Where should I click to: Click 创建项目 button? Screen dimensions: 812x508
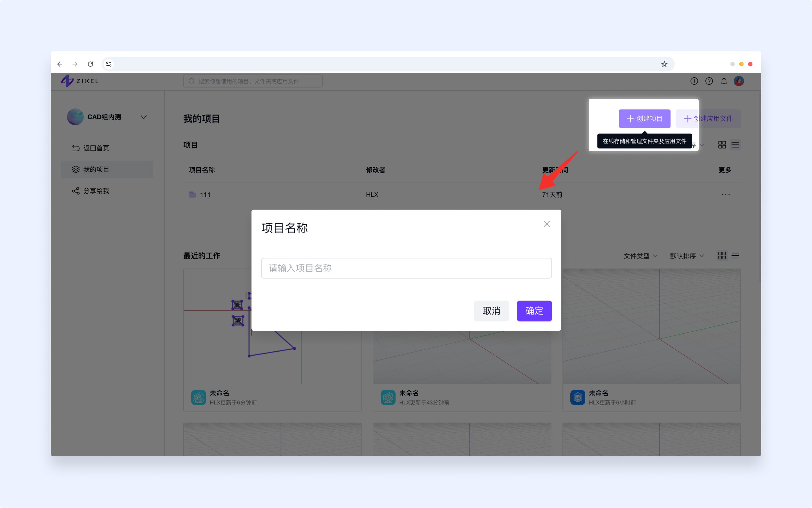[x=645, y=119]
